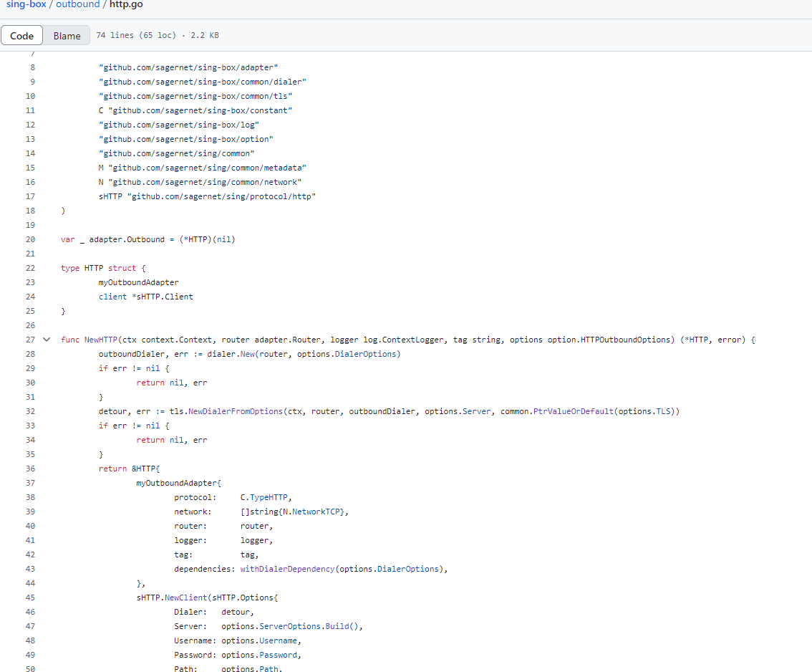812x672 pixels.
Task: Select line number 27 in the gutter
Action: point(30,340)
